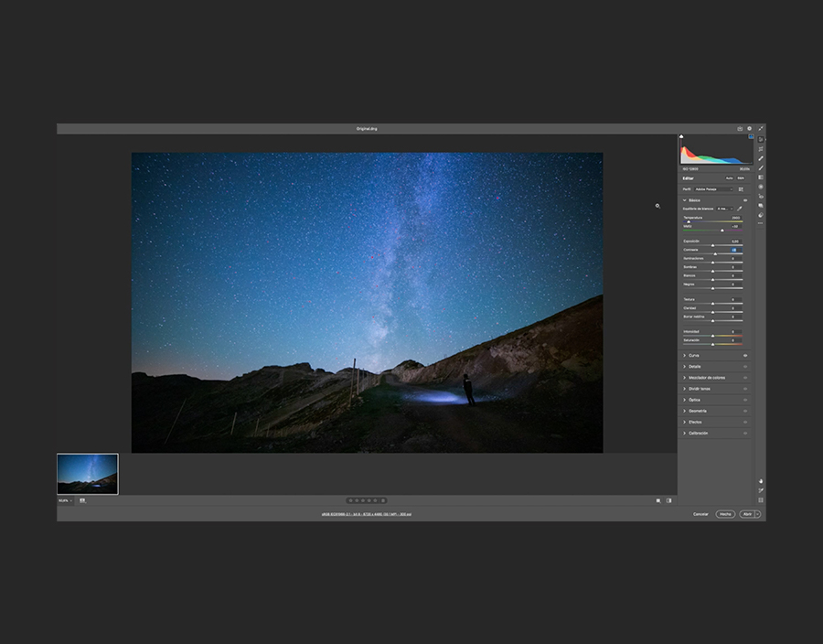823x644 pixels.
Task: Click the Cancelar button
Action: click(x=700, y=514)
